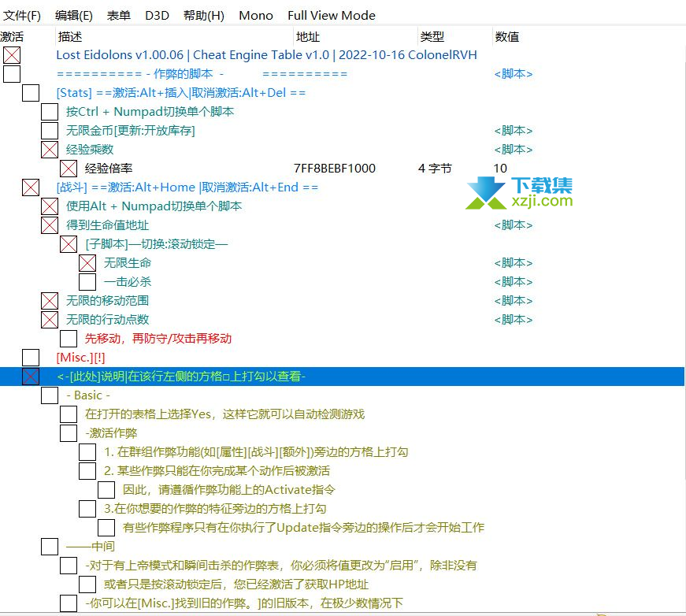Click the <脚本> value of 无限生命

click(514, 263)
